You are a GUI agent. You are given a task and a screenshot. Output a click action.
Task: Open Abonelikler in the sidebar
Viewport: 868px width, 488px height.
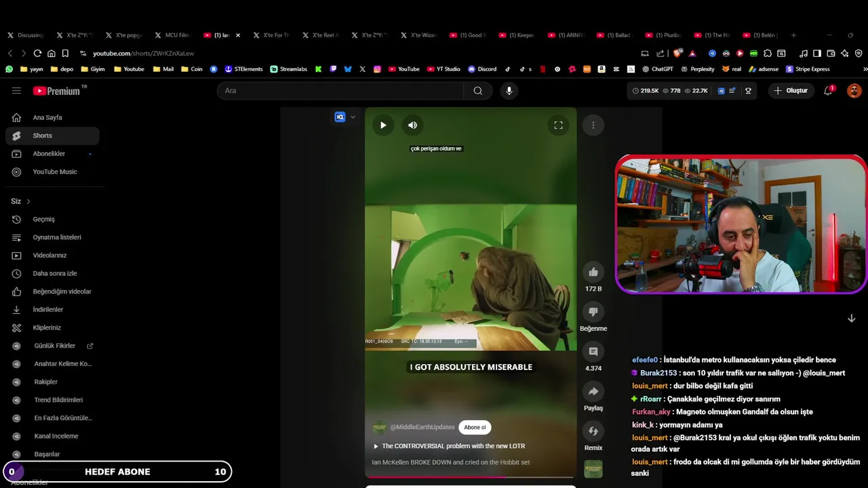tap(52, 154)
